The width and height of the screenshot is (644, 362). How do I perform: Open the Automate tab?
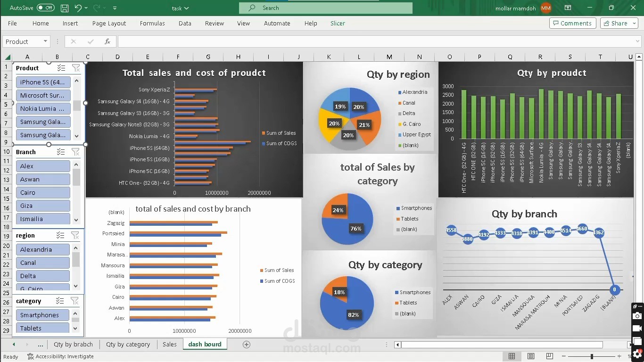click(277, 23)
